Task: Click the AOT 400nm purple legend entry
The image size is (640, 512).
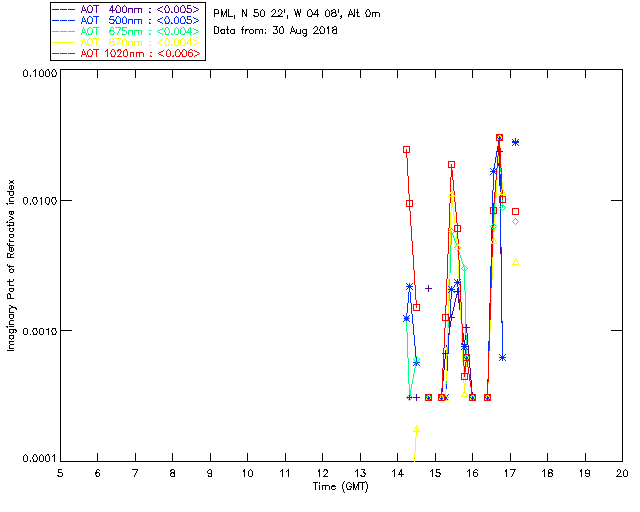Action: [128, 9]
